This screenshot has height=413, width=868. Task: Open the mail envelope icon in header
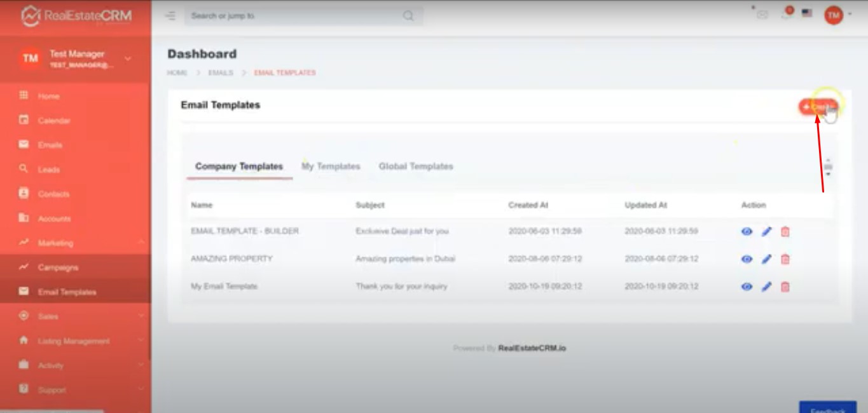pos(762,15)
